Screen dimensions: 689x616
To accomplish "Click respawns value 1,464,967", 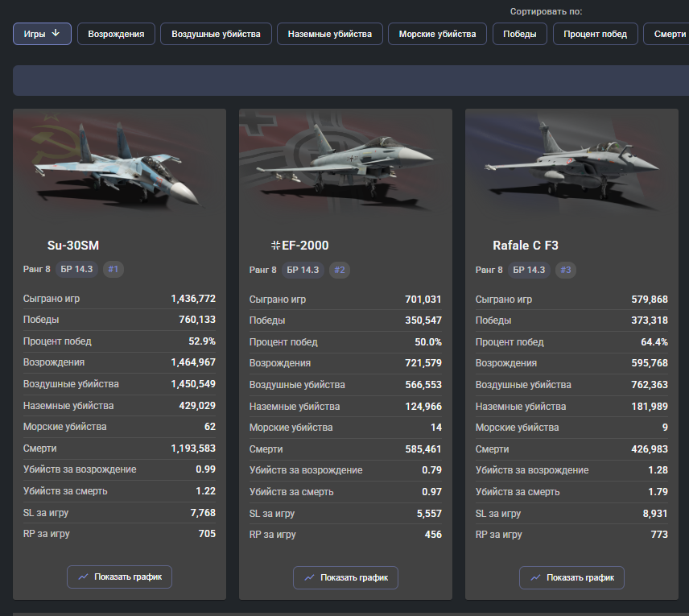I will [193, 362].
